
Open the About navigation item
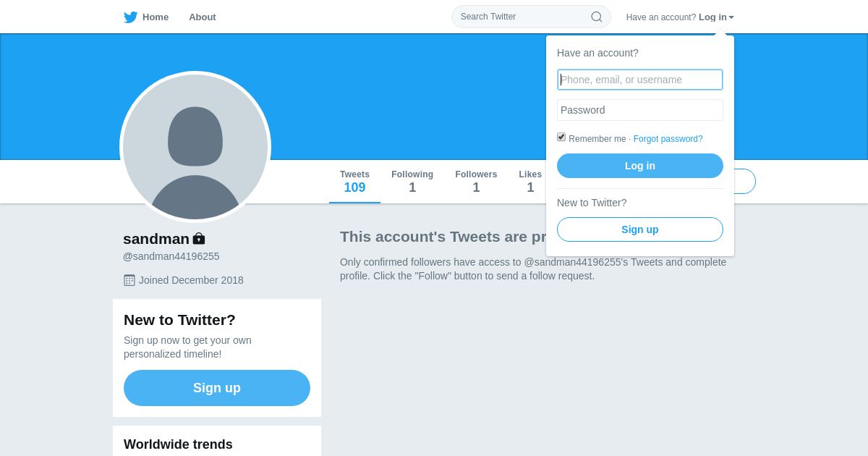tap(203, 17)
